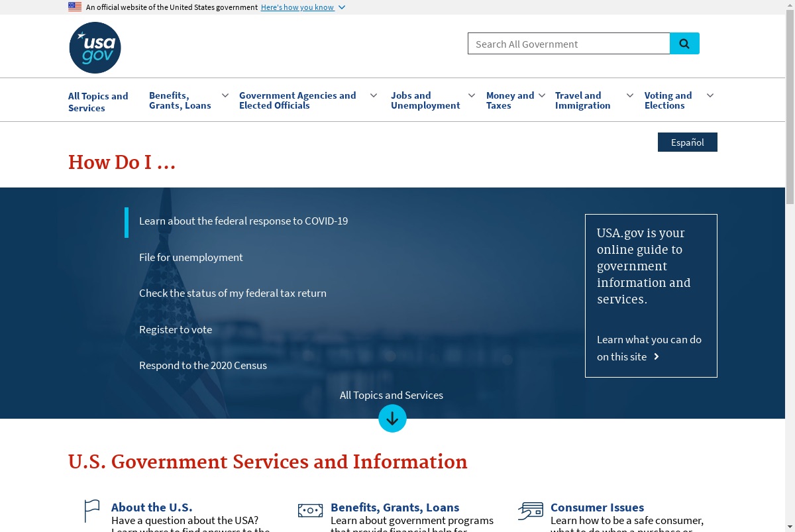Click the down-arrow circle below All Topics
Viewport: 795px width, 532px height.
pos(392,419)
